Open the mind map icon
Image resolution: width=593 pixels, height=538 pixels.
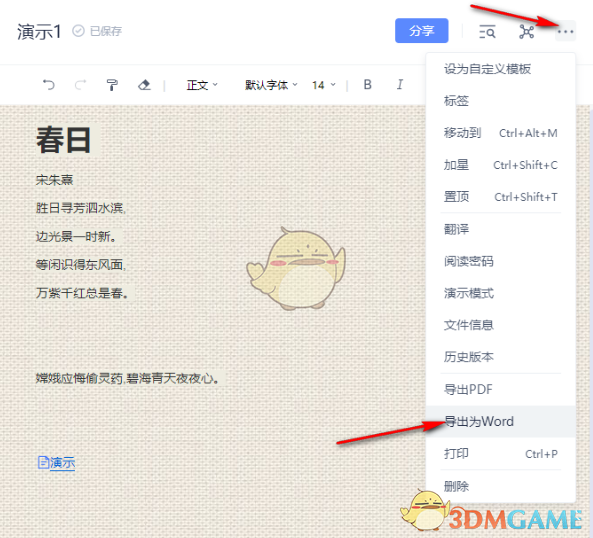pos(526,31)
